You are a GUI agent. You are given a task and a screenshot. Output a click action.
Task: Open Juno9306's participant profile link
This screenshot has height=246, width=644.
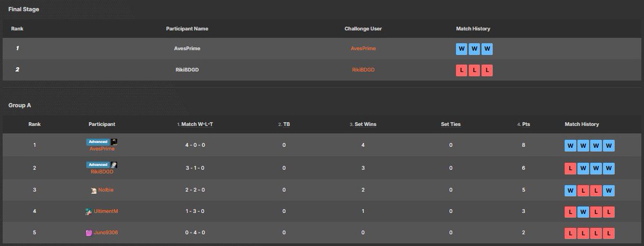click(106, 233)
